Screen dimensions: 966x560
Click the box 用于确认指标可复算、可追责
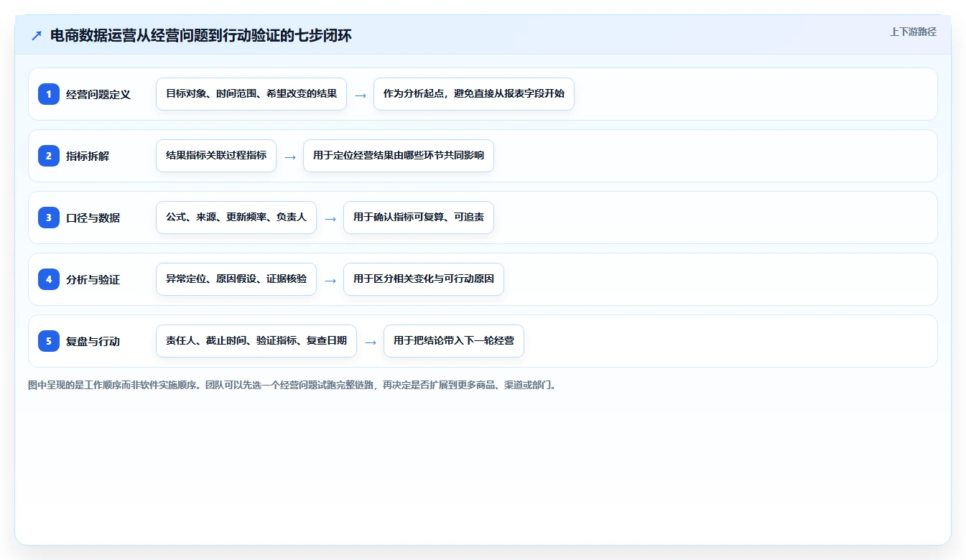point(419,218)
